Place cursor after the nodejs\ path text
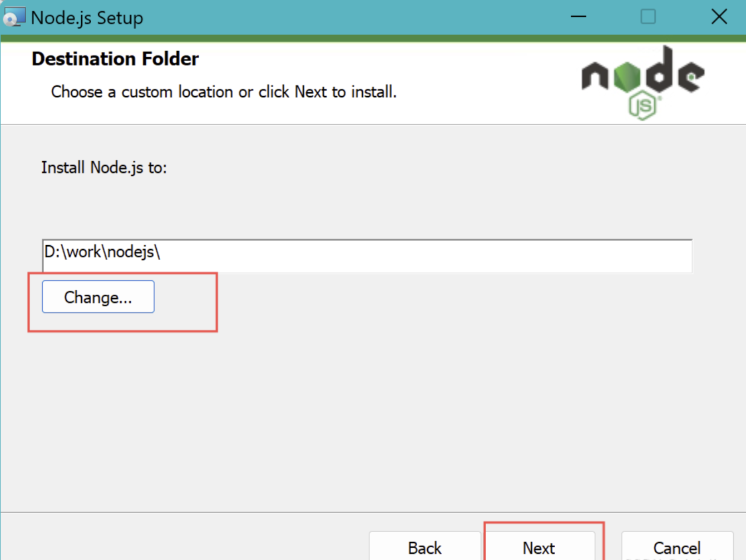The image size is (746, 560). coord(162,252)
